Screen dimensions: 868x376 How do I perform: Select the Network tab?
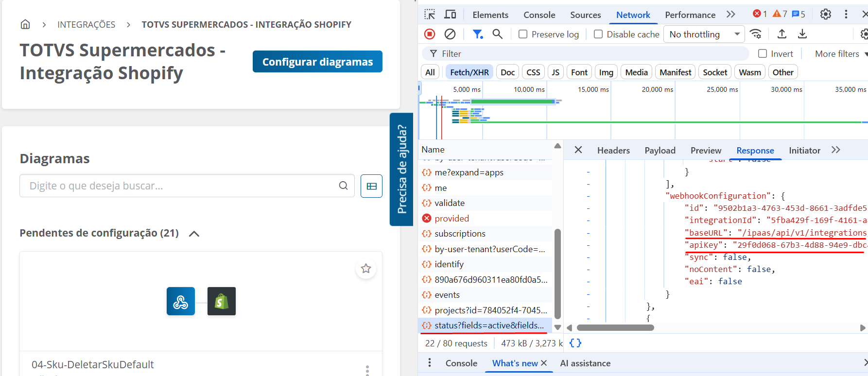click(x=633, y=15)
